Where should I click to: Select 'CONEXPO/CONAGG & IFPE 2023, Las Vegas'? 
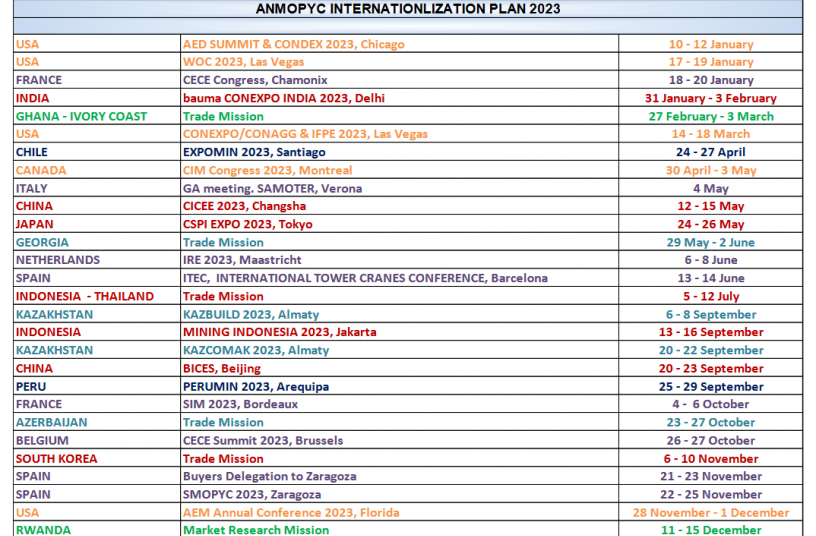click(x=400, y=134)
